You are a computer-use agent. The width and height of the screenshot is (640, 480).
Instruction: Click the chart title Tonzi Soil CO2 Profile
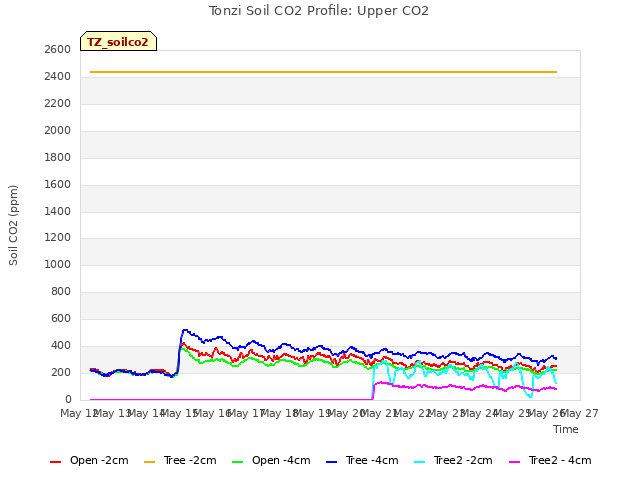coord(319,11)
